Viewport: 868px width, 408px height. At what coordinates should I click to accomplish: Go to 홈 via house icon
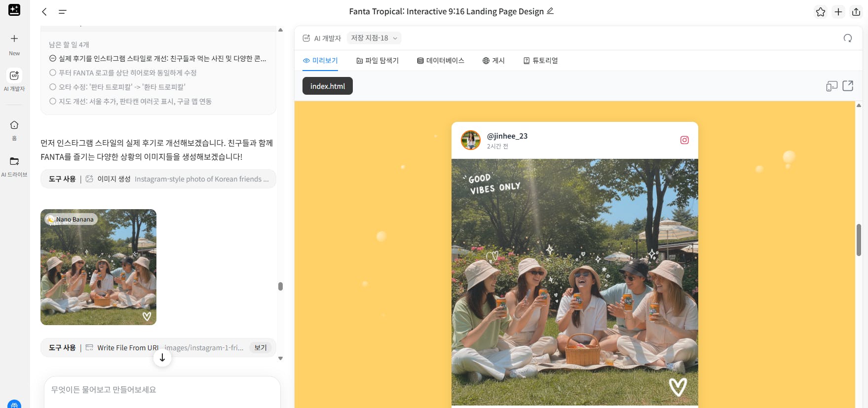pos(14,125)
